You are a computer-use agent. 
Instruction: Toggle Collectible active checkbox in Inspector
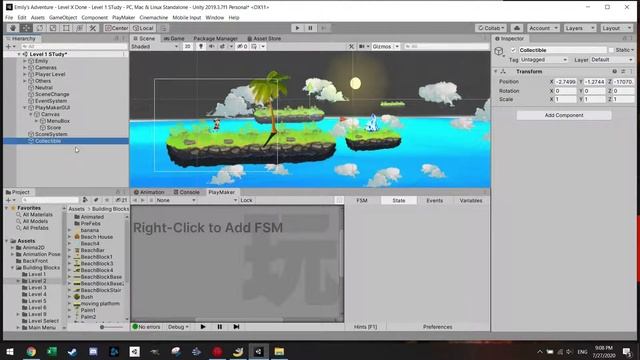click(x=513, y=50)
